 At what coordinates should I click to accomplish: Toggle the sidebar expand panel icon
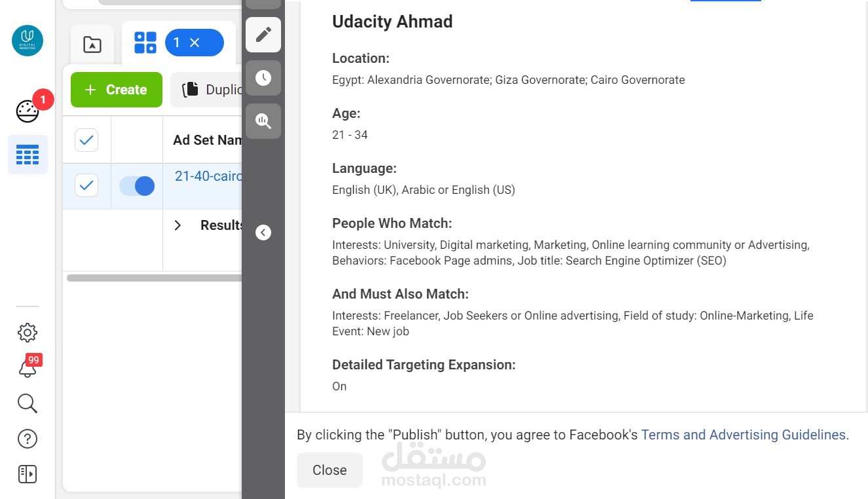coord(28,474)
